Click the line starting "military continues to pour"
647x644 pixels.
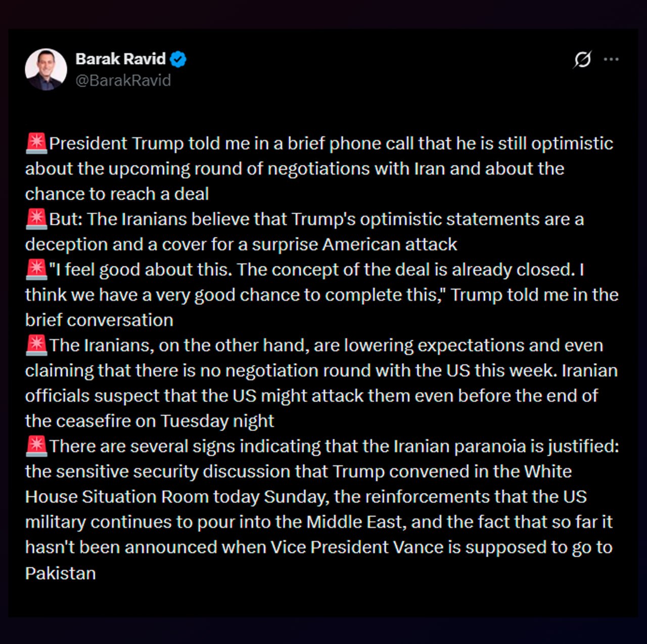[x=318, y=522]
